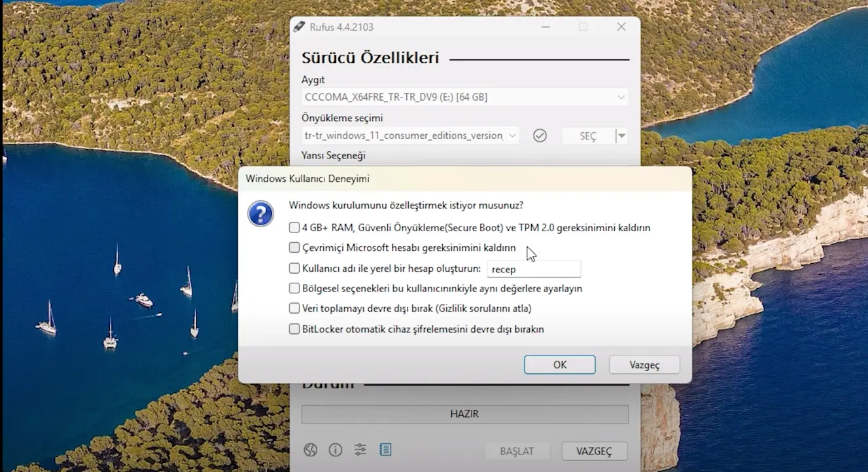Click the Rufus 4.4.2103 title text
Image resolution: width=868 pixels, height=472 pixels.
(342, 27)
